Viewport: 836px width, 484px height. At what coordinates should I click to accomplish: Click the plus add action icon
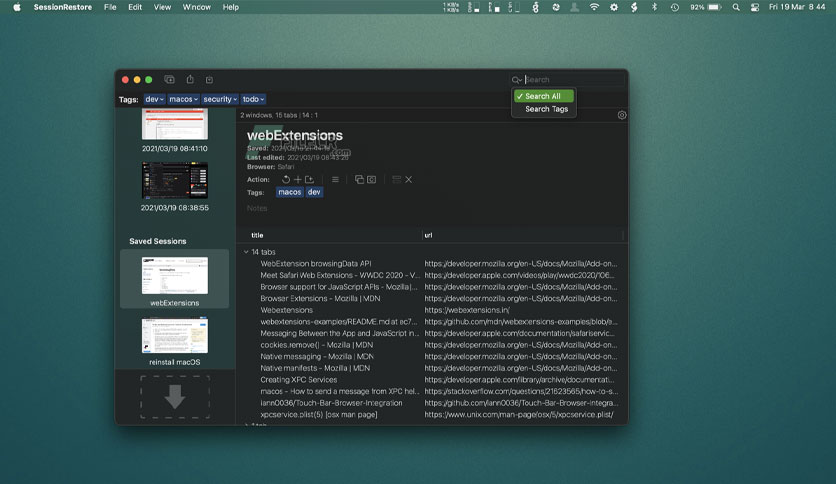point(298,180)
